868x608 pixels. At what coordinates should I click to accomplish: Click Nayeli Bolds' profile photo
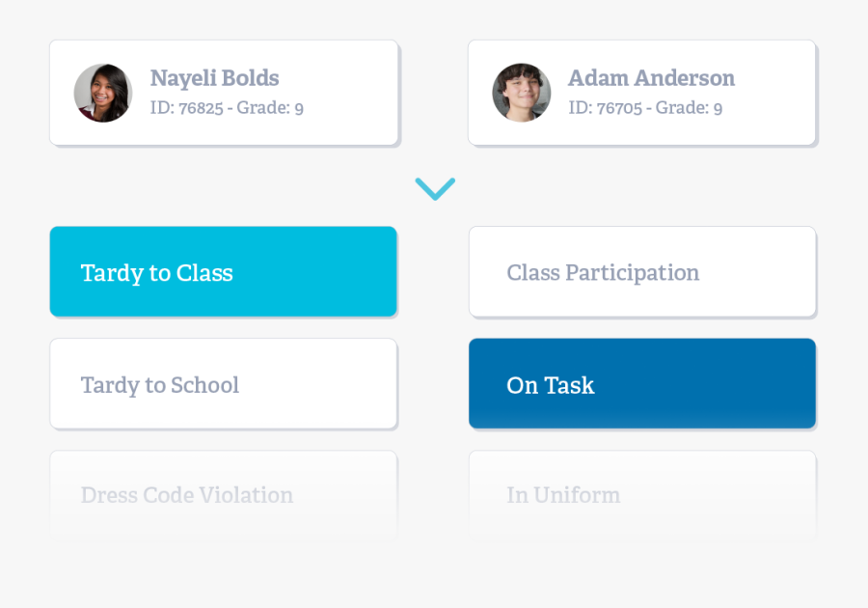point(103,93)
